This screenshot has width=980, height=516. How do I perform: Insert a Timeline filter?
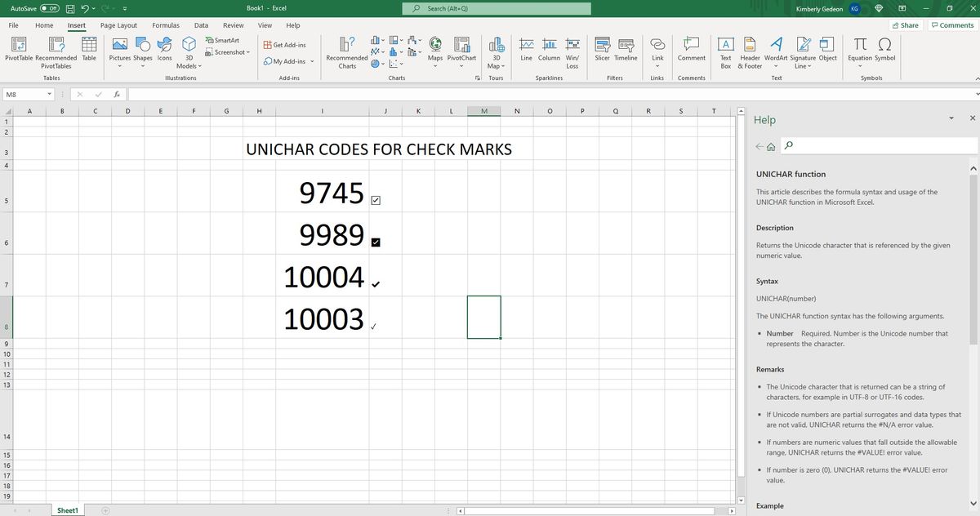click(x=626, y=48)
